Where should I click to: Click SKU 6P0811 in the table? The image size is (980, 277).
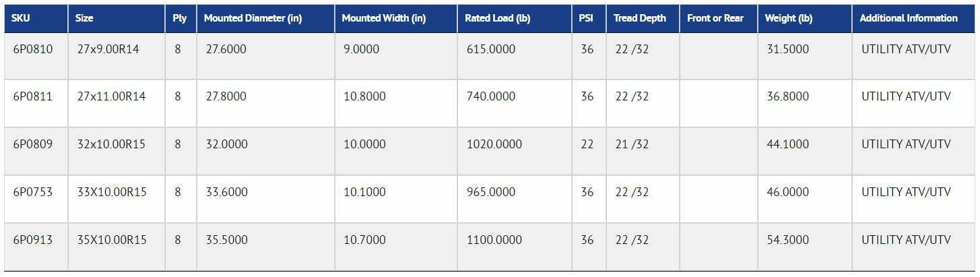[x=32, y=96]
